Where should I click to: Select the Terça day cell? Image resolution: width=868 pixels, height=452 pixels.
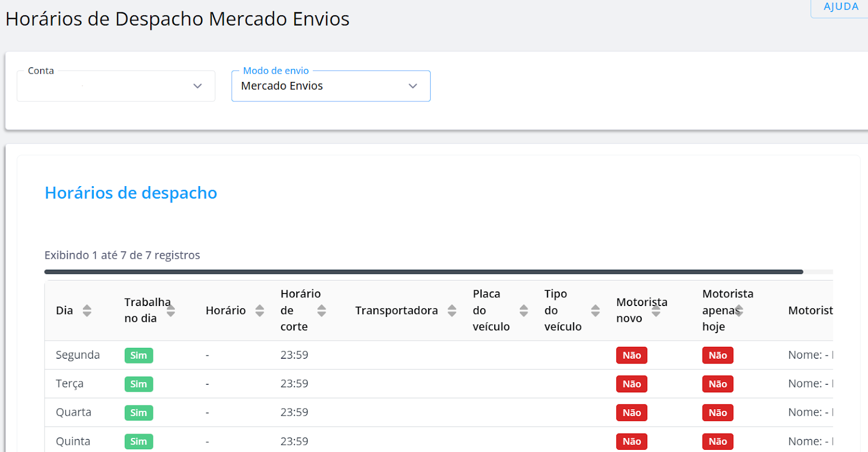[x=69, y=384]
